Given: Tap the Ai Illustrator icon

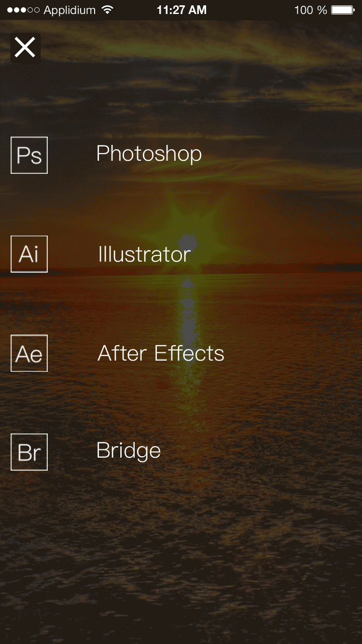Looking at the screenshot, I should (29, 254).
